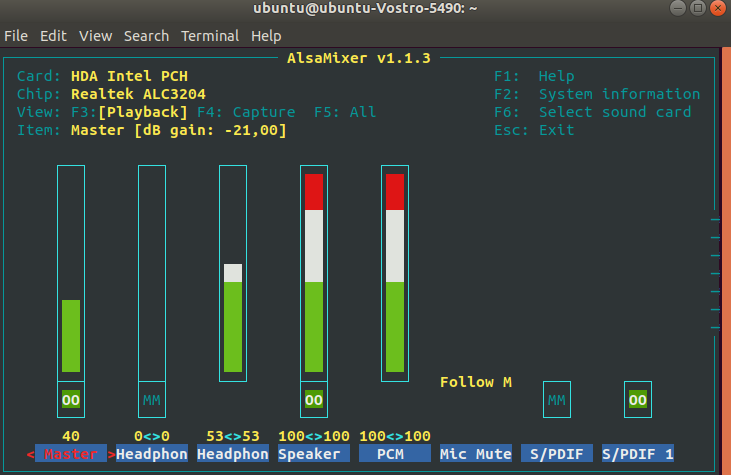Toggle the Speaker mute indicator OO
The width and height of the screenshot is (731, 475).
click(x=314, y=400)
